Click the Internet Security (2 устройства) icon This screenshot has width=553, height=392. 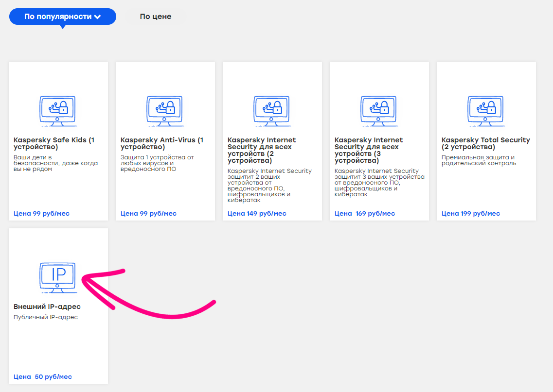click(x=272, y=111)
